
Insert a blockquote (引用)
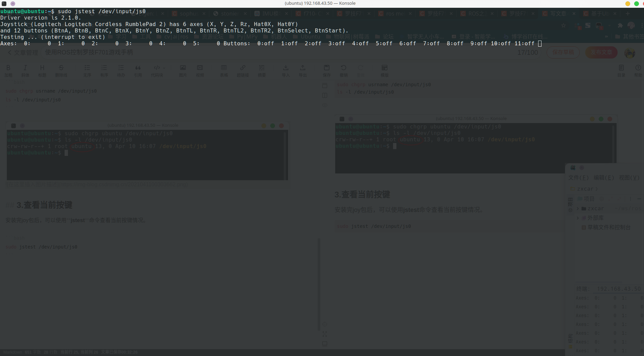pos(138,70)
